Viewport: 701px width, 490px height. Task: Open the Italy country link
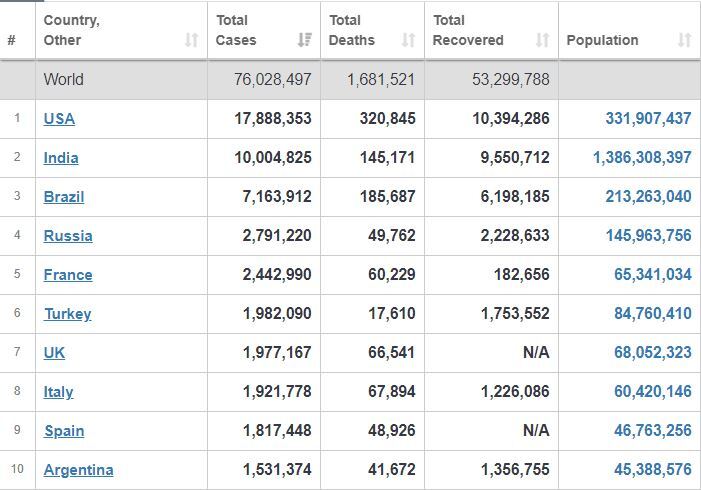click(58, 392)
